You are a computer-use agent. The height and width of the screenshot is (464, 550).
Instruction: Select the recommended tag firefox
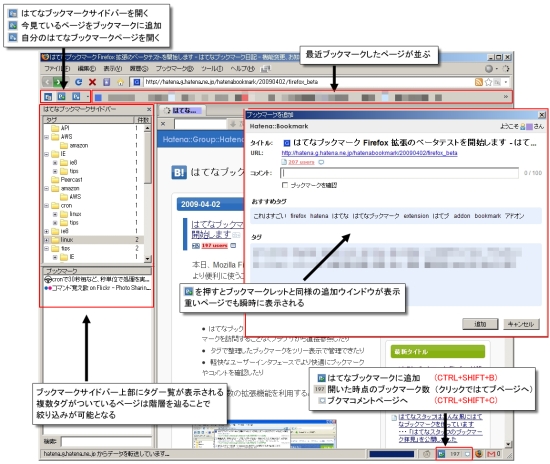point(298,216)
